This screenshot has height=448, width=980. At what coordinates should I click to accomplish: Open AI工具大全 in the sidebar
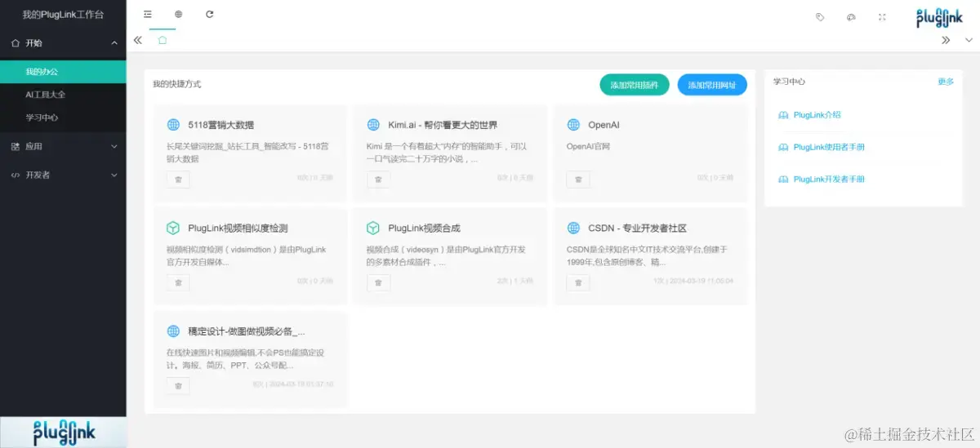[63, 95]
